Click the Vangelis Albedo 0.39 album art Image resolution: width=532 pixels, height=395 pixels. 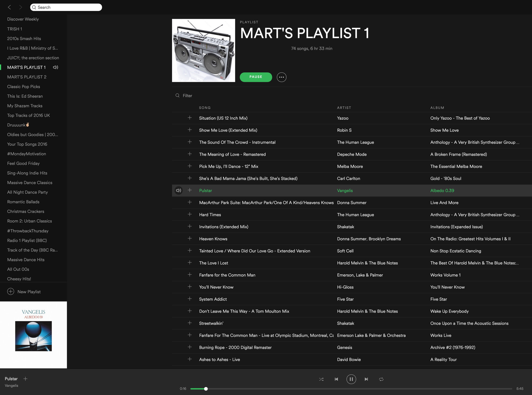tap(34, 335)
